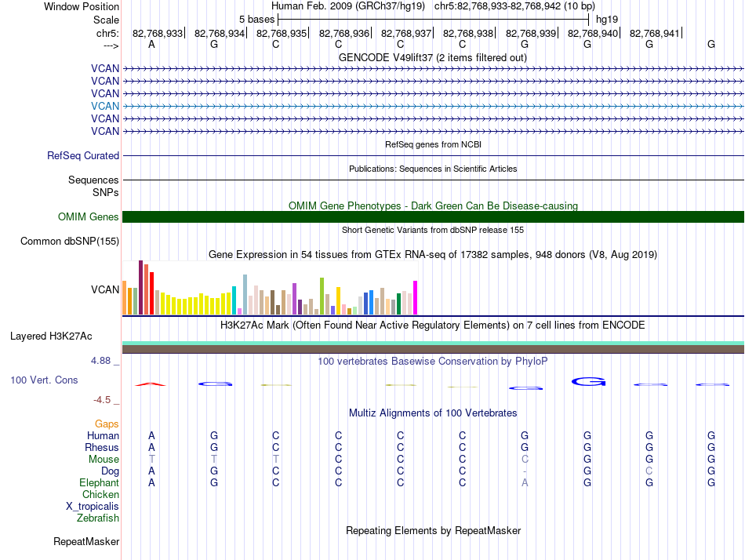Viewport: 745px width, 560px height.
Task: Select the Elephant species row label
Action: [99, 483]
